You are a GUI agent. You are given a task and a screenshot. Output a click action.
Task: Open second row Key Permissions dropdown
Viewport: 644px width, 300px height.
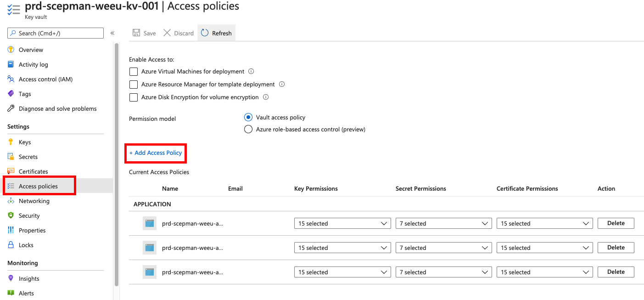tap(342, 248)
